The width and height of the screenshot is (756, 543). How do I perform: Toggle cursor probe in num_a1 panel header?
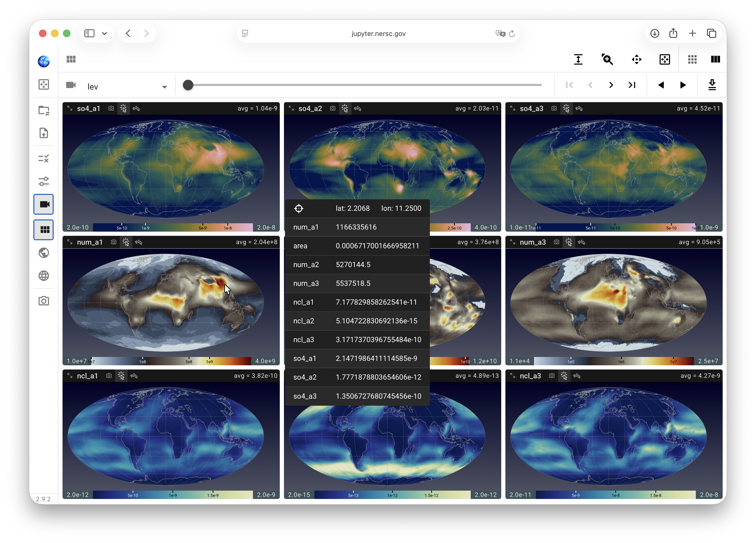(126, 242)
